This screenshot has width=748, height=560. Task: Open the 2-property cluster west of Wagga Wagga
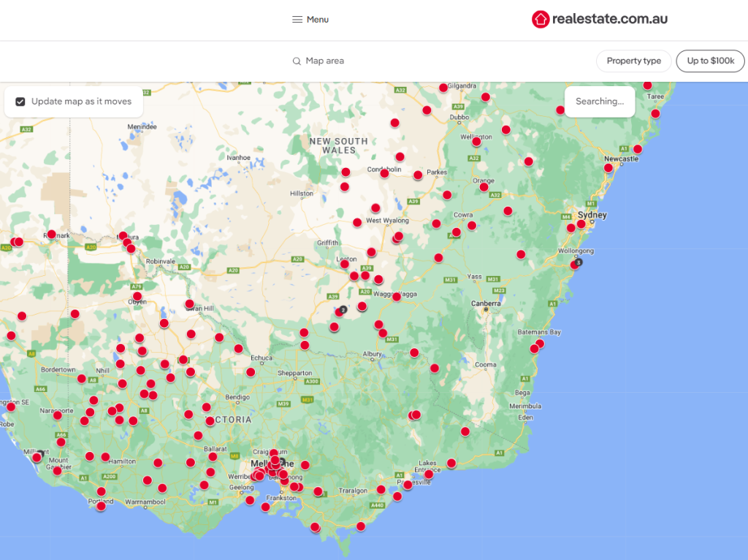pyautogui.click(x=343, y=310)
